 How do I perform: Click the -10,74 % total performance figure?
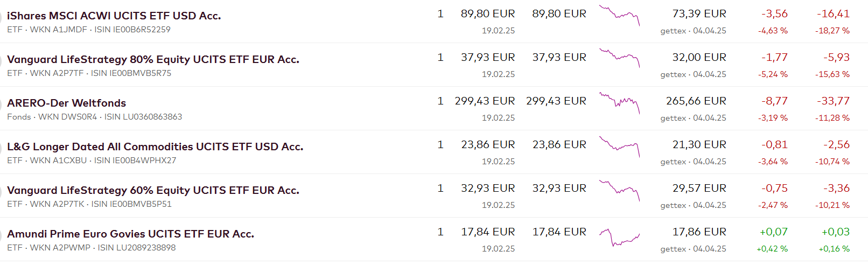pos(832,162)
